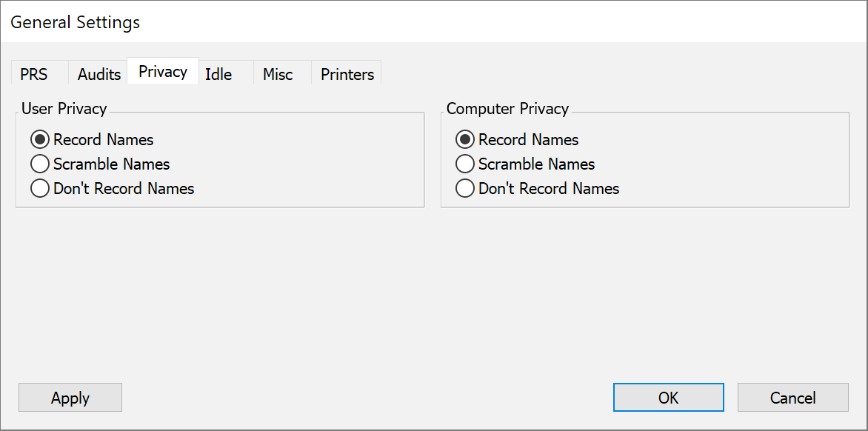Switch to the PRS tab
868x431 pixels.
(x=34, y=74)
